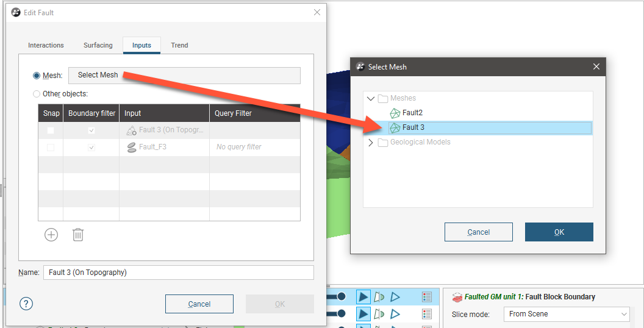Switch to the Interactions tab

tap(46, 45)
